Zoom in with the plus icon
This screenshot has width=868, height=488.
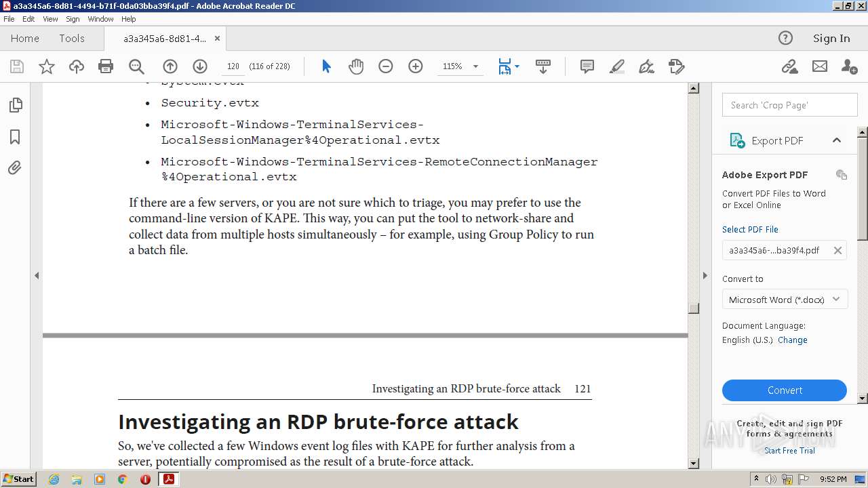point(416,66)
